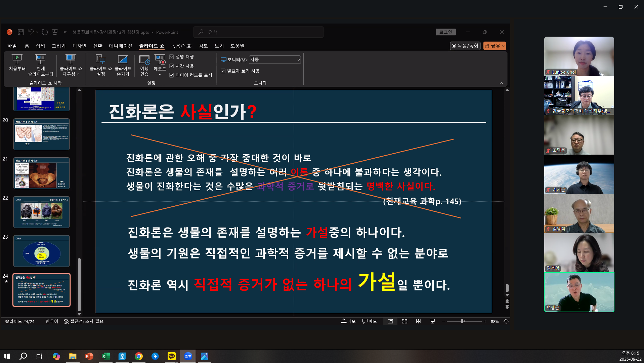Click the 검색 search box

pyautogui.click(x=258, y=32)
